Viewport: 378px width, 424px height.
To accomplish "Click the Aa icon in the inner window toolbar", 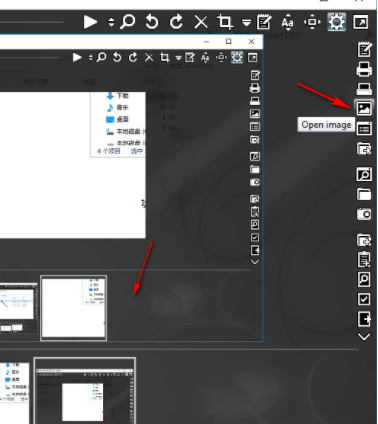I will click(x=205, y=58).
